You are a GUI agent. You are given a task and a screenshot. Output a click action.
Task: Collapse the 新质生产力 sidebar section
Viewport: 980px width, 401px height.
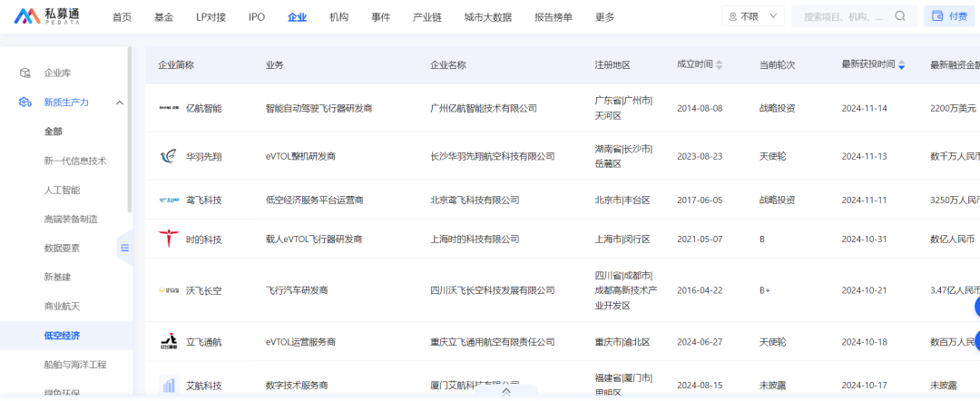[x=120, y=103]
